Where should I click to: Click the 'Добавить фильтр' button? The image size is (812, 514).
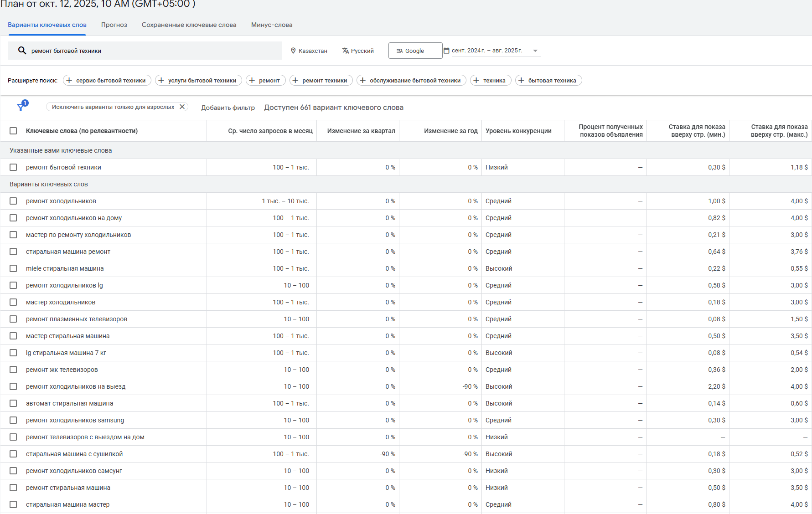click(228, 108)
